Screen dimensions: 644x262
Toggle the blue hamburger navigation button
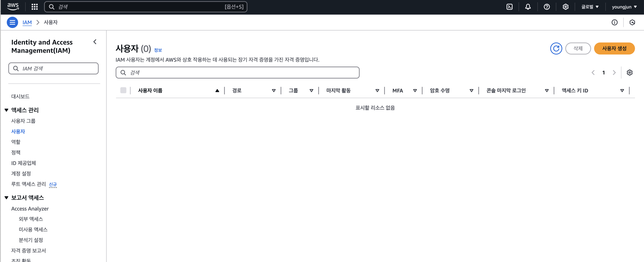point(12,22)
